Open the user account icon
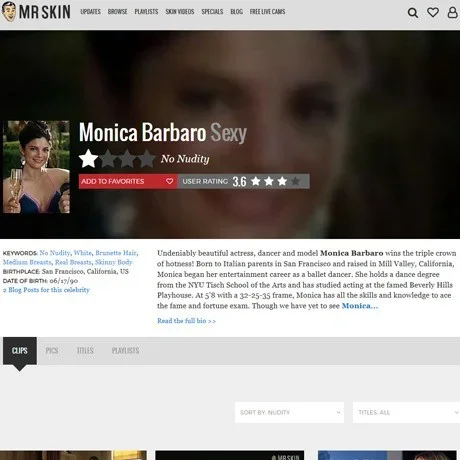 (x=452, y=12)
